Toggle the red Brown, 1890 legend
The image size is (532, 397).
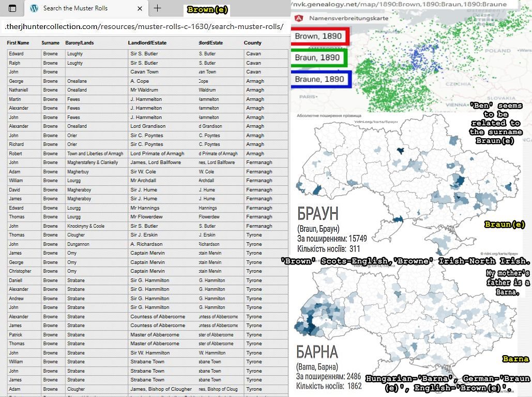coord(320,37)
